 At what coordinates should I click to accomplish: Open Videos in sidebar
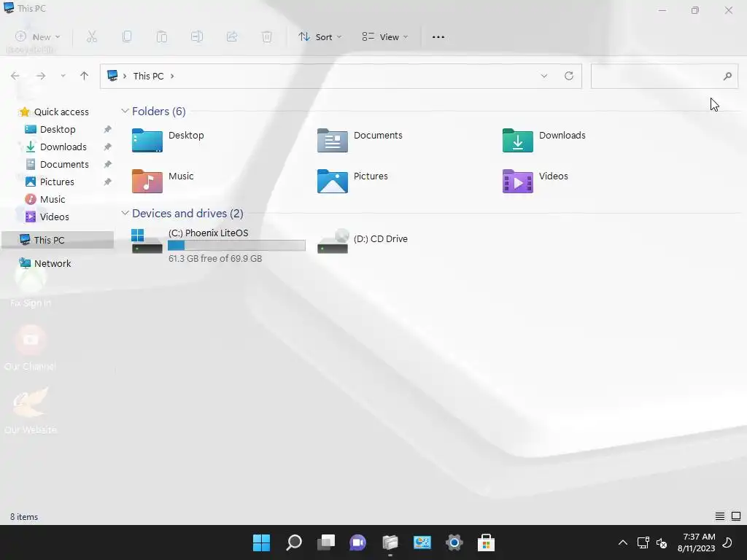click(x=47, y=217)
